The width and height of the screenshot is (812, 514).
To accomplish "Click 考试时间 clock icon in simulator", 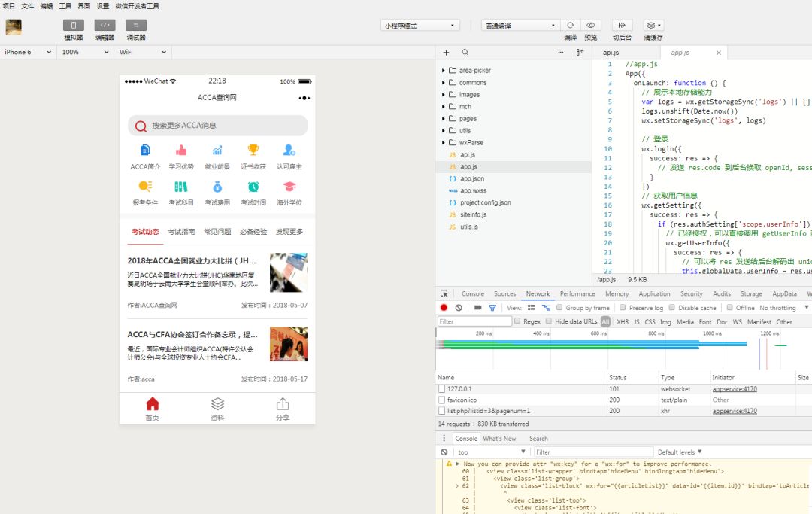I will coord(253,187).
